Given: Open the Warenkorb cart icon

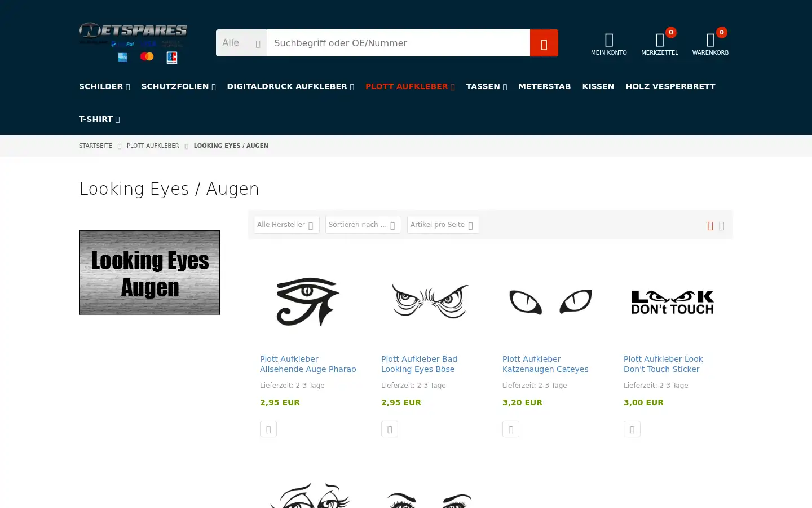Looking at the screenshot, I should (x=710, y=44).
